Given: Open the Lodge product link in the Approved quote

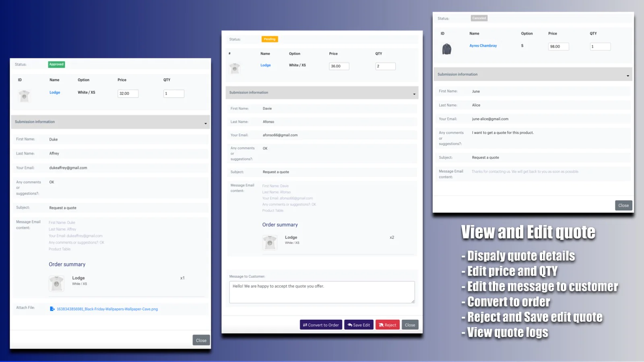Looking at the screenshot, I should pyautogui.click(x=55, y=93).
